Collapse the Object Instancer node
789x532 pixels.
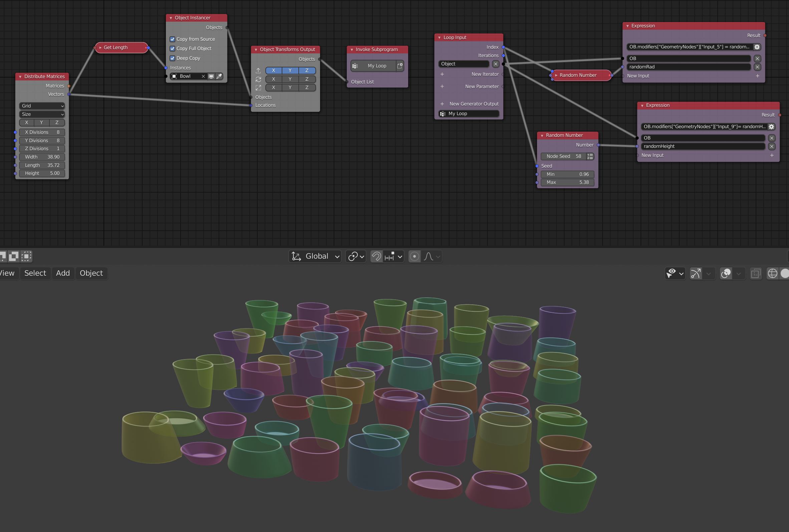click(171, 18)
